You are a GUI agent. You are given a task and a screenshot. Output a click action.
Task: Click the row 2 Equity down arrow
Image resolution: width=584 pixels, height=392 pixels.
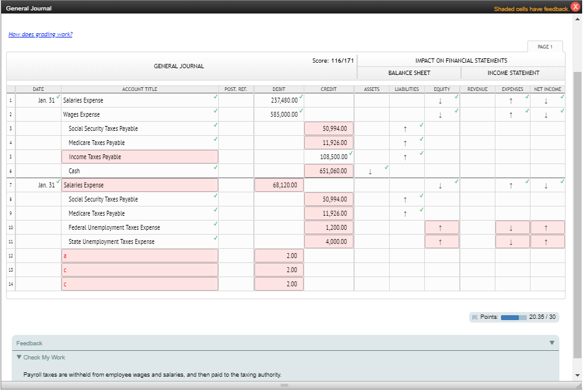pyautogui.click(x=440, y=115)
